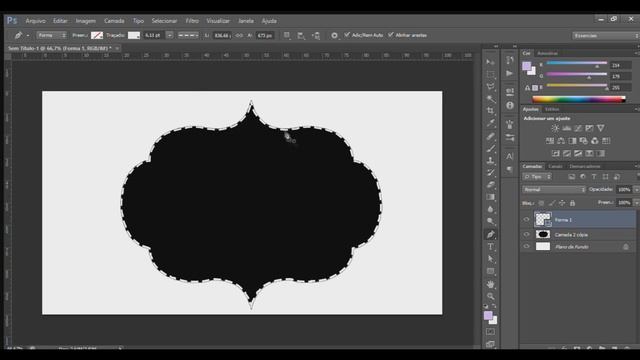This screenshot has height=360, width=640.
Task: Open the Tipo layer filter dropdown
Action: 538,177
